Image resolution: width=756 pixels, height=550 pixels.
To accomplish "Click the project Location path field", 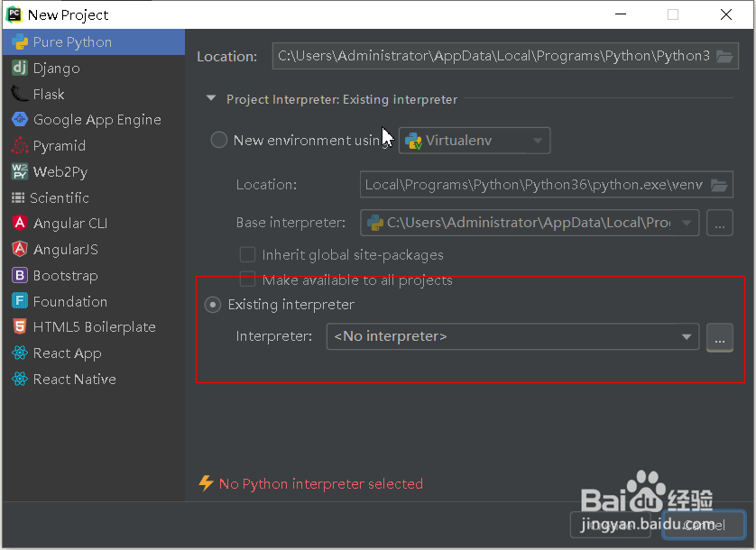I will (493, 56).
